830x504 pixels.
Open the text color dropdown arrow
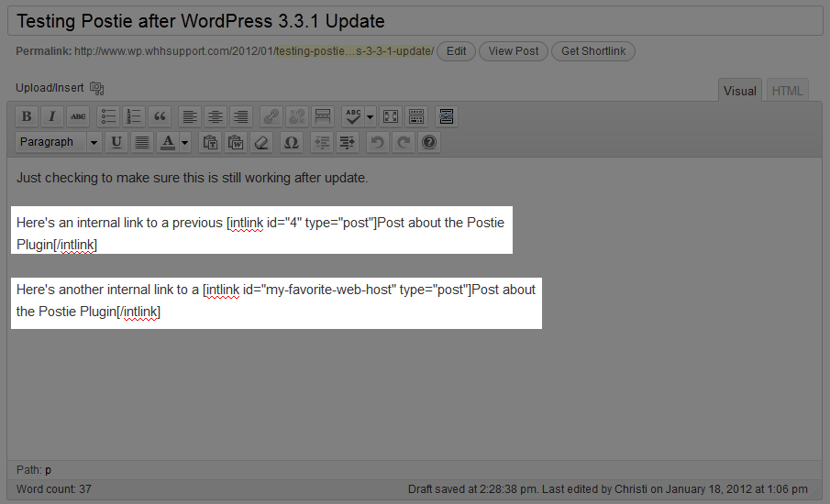185,142
